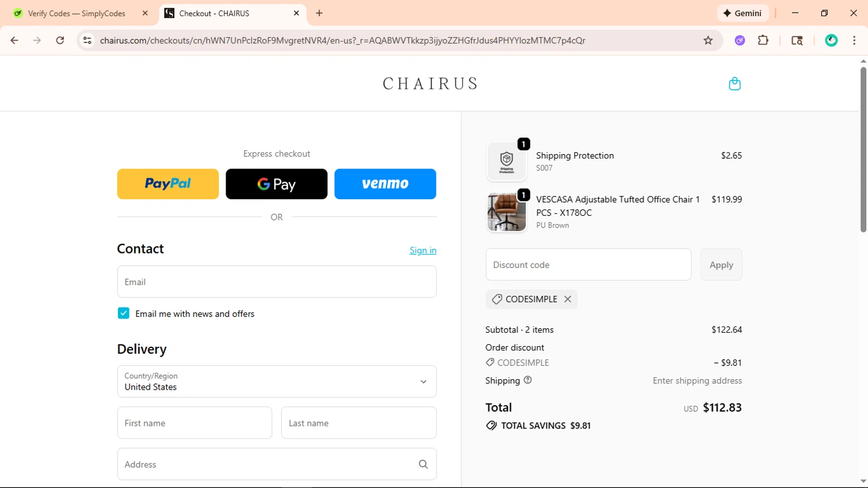Pay with Google Pay

tap(277, 184)
